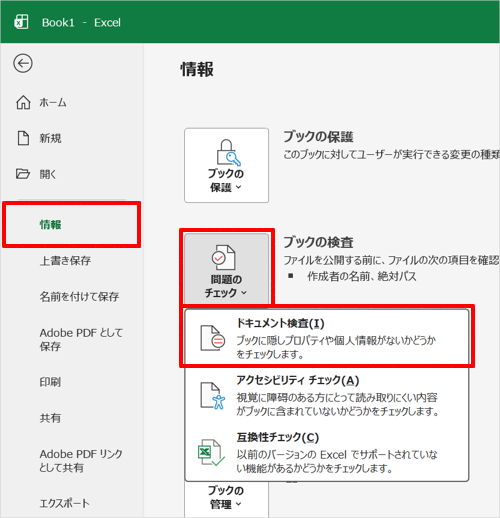Select the エクスポート sidebar entry
Screen dimensions: 500x518
click(x=65, y=503)
